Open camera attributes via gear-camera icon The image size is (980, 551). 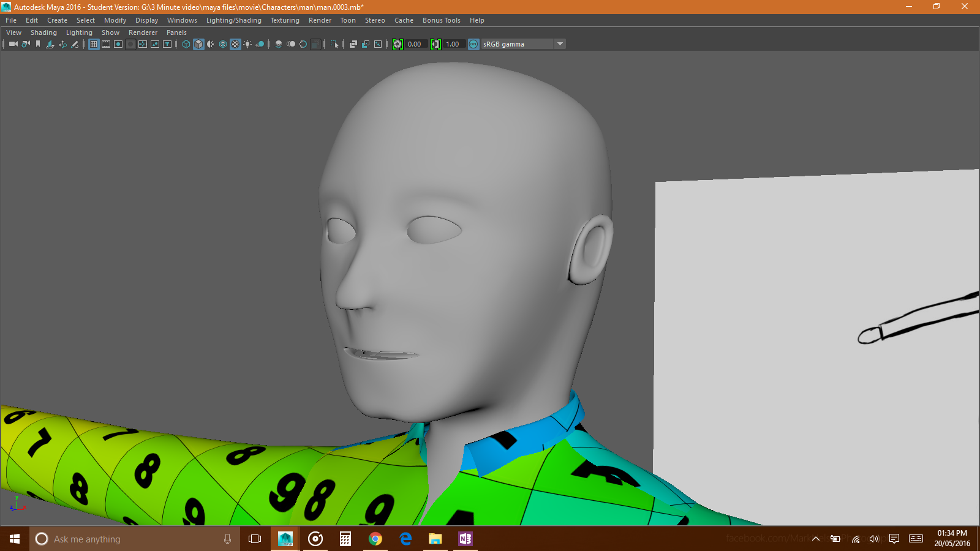tap(26, 44)
